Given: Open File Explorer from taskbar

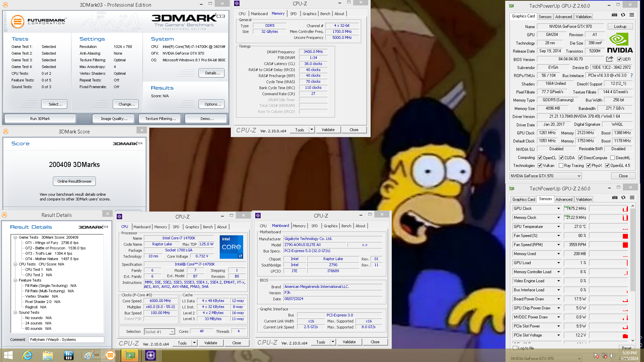Looking at the screenshot, I should (x=48, y=355).
